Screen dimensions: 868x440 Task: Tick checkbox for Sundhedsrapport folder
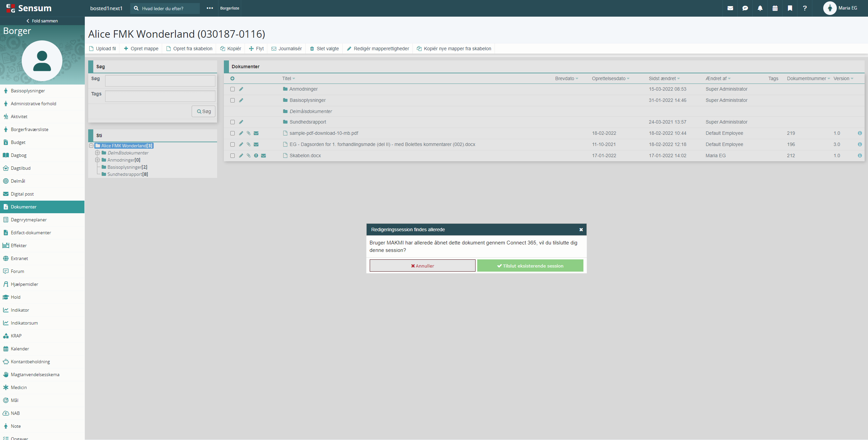232,122
